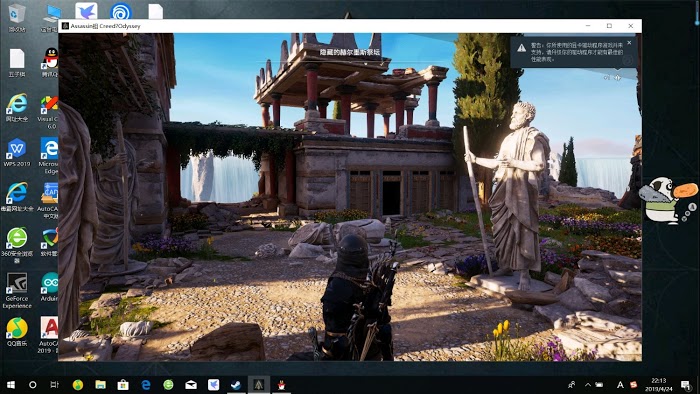Open the green-yellow ball taskbar icon
This screenshot has width=700, height=394.
78,385
